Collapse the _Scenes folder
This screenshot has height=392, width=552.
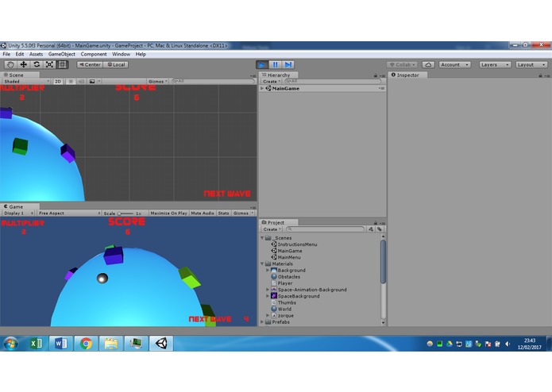(x=262, y=238)
